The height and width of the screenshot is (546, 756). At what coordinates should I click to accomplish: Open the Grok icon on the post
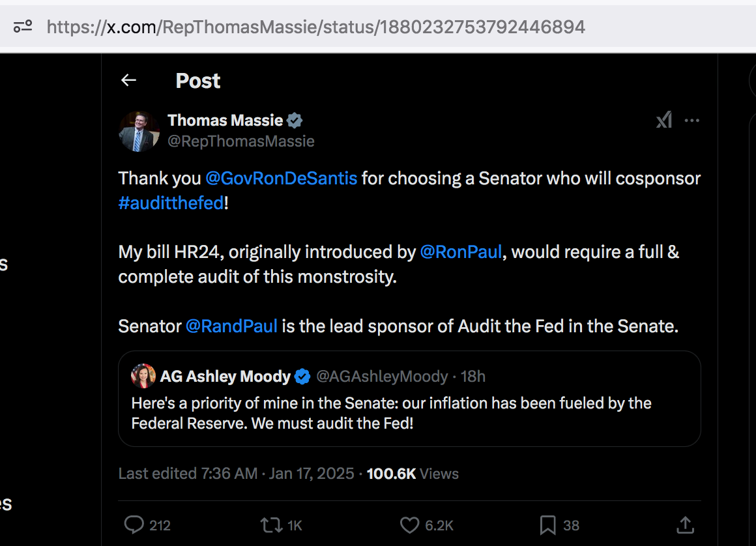click(x=663, y=121)
